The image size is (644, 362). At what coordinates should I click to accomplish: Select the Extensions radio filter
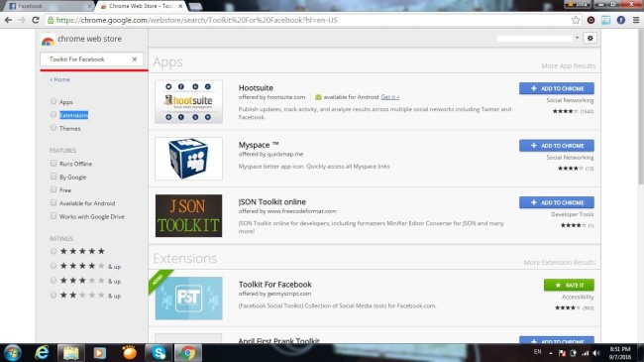54,115
